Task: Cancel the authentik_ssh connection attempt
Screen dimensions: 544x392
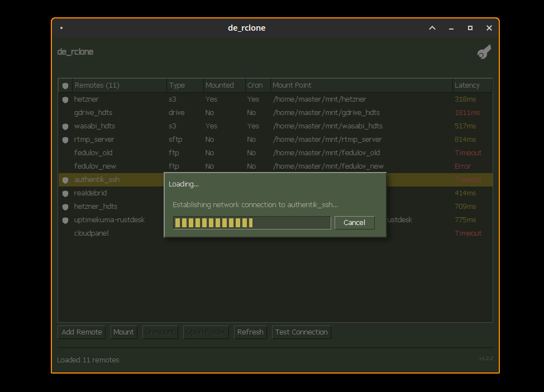Action: [354, 222]
